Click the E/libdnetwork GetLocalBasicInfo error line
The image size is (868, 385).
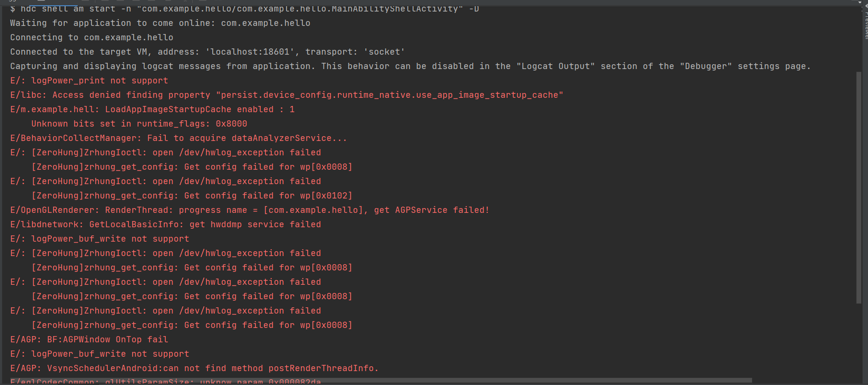tap(165, 224)
